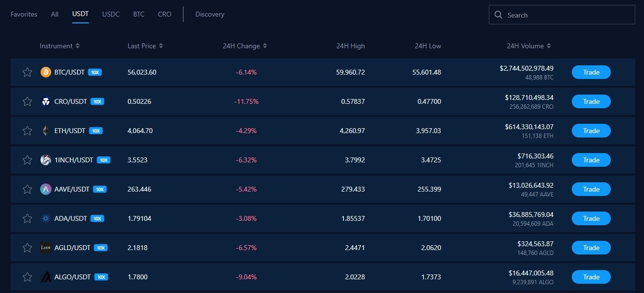644x293 pixels.
Task: Click the AGLD Loot icon
Action: (x=45, y=248)
